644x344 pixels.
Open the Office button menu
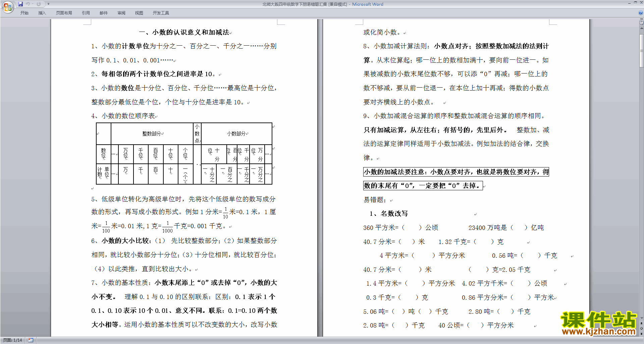pyautogui.click(x=7, y=7)
